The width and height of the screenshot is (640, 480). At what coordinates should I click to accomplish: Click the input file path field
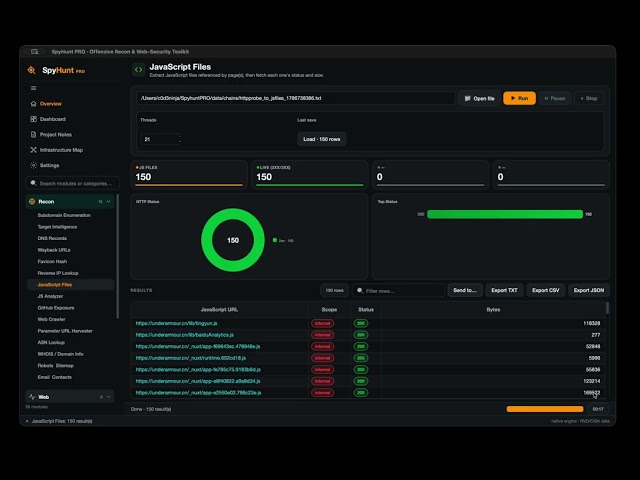[x=295, y=98]
